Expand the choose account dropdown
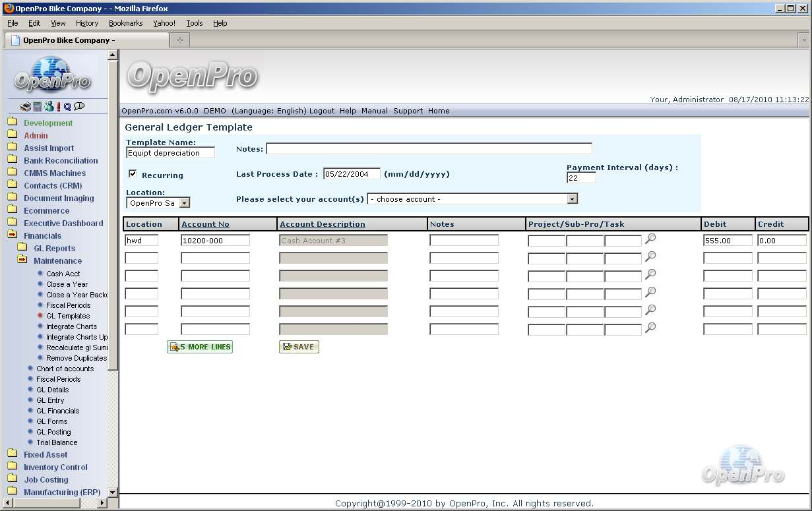The width and height of the screenshot is (812, 511). click(x=572, y=198)
